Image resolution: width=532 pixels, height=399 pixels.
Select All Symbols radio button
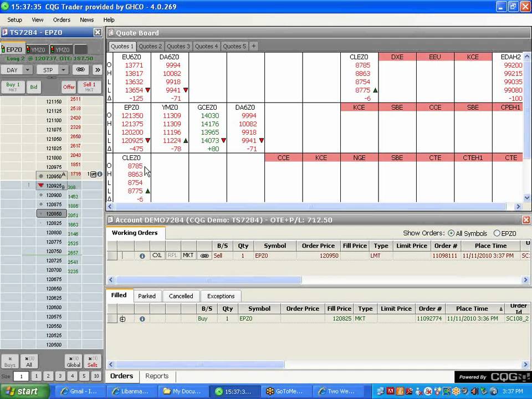point(451,233)
